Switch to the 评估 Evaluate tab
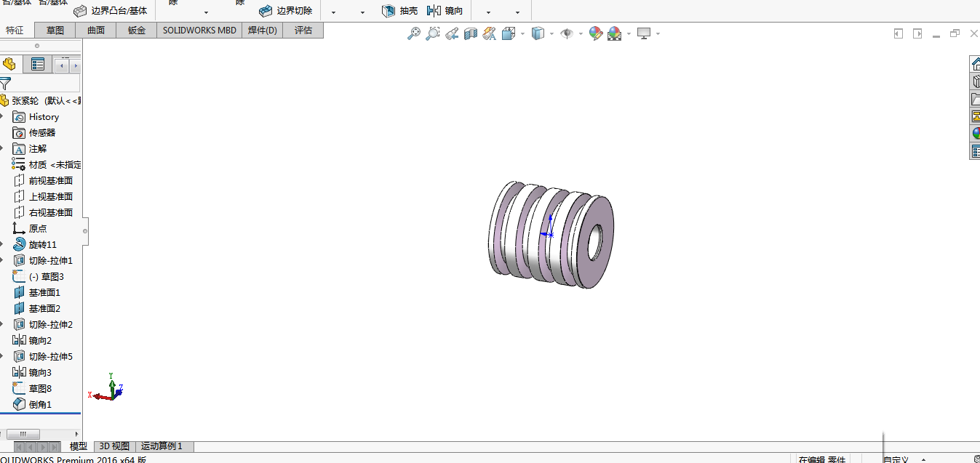 pyautogui.click(x=303, y=31)
